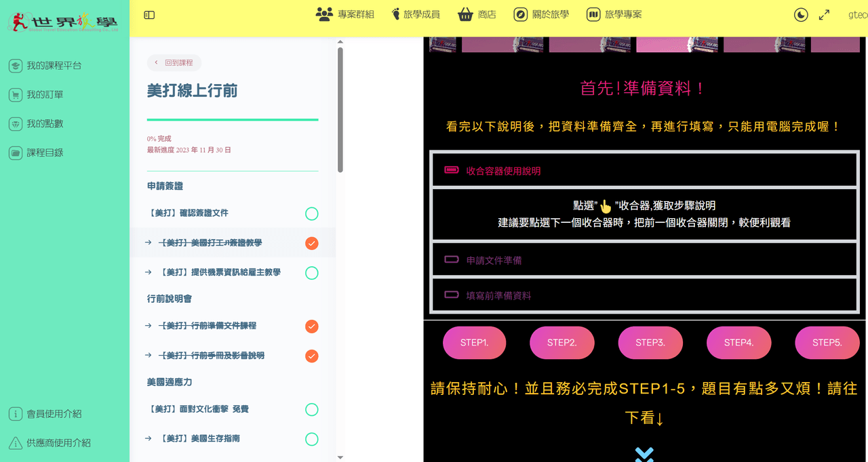
Task: Toggle completion circle for 美國生存指南
Action: [311, 439]
